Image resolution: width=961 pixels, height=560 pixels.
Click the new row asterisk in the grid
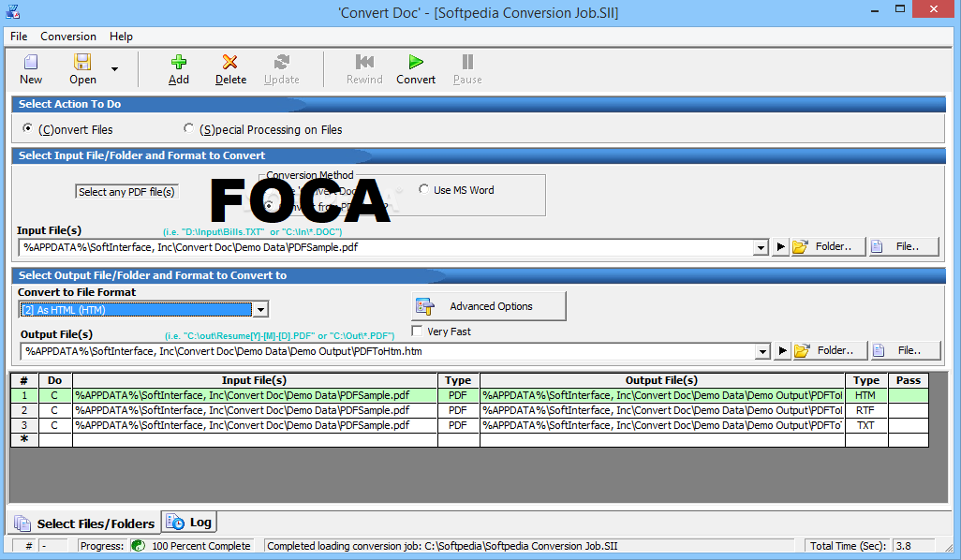pyautogui.click(x=24, y=439)
